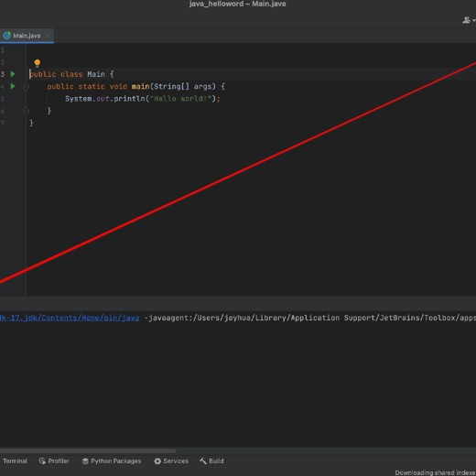
Task: Switch to the Main.java editor tab
Action: pos(27,36)
